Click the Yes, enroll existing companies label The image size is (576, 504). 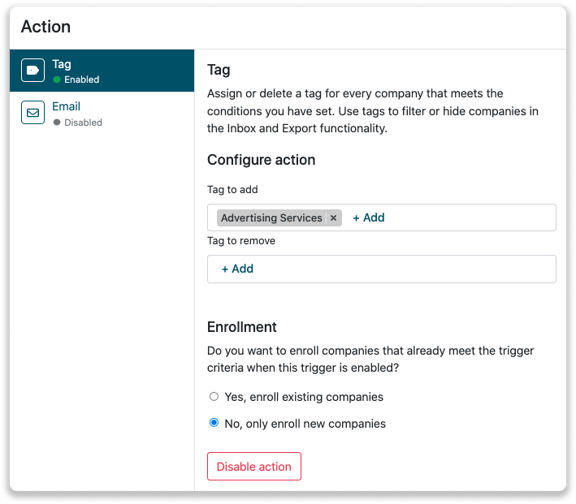coord(304,397)
